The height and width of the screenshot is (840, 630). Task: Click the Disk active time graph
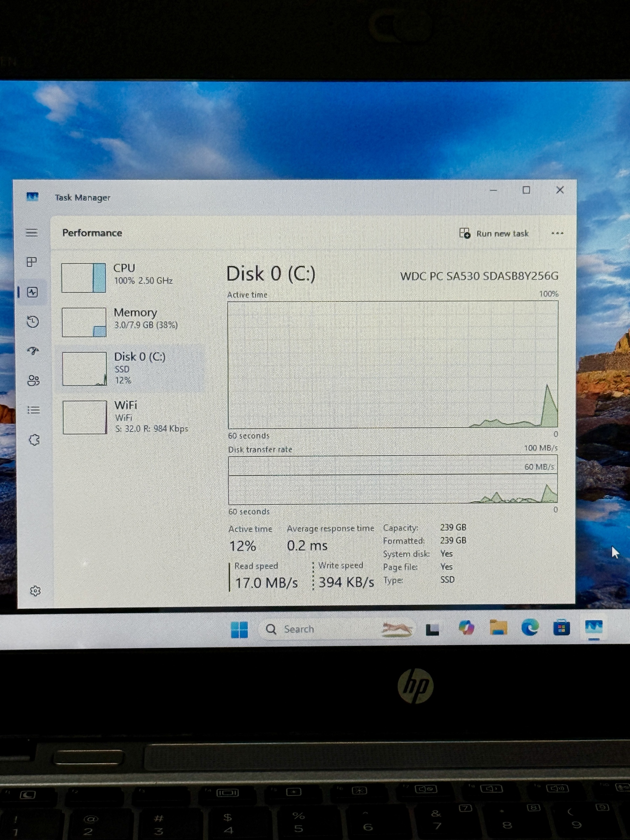pyautogui.click(x=393, y=365)
